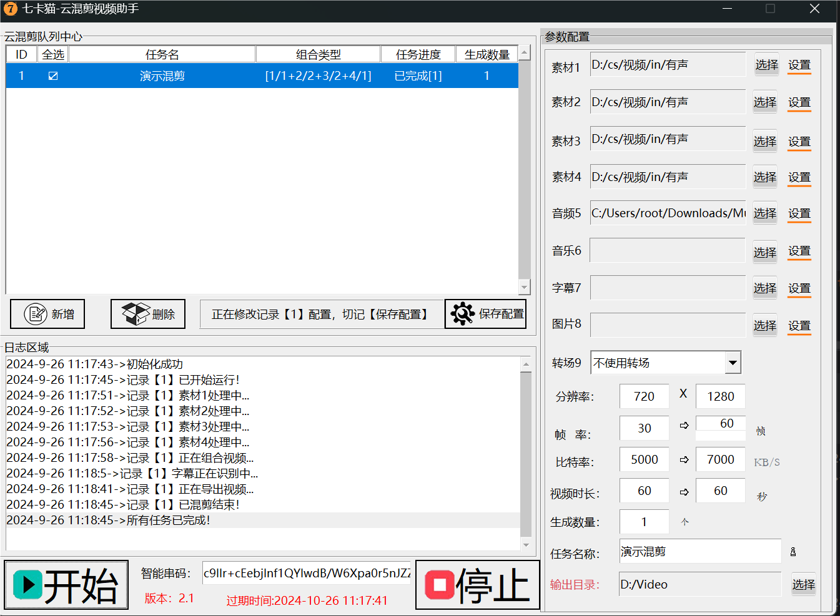Click the 音频5 path input field

[x=668, y=213]
